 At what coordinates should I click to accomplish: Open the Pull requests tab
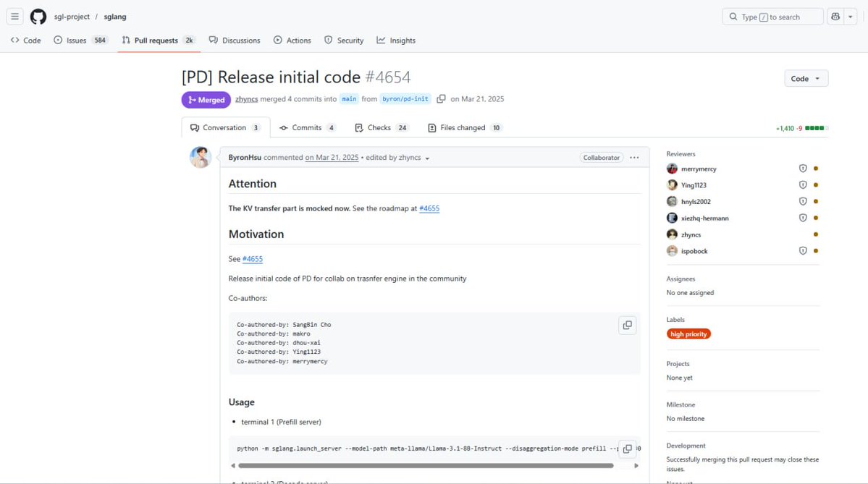[159, 41]
